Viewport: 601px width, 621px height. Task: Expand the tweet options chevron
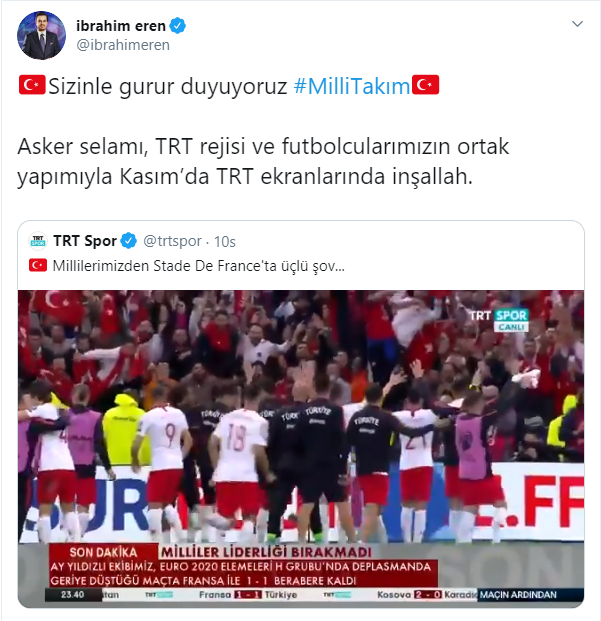(x=577, y=24)
